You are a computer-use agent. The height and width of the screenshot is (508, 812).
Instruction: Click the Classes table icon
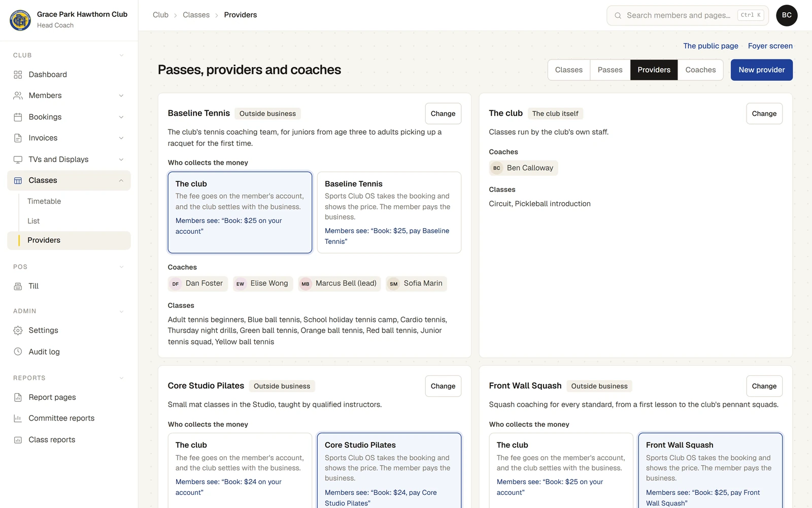pyautogui.click(x=18, y=180)
